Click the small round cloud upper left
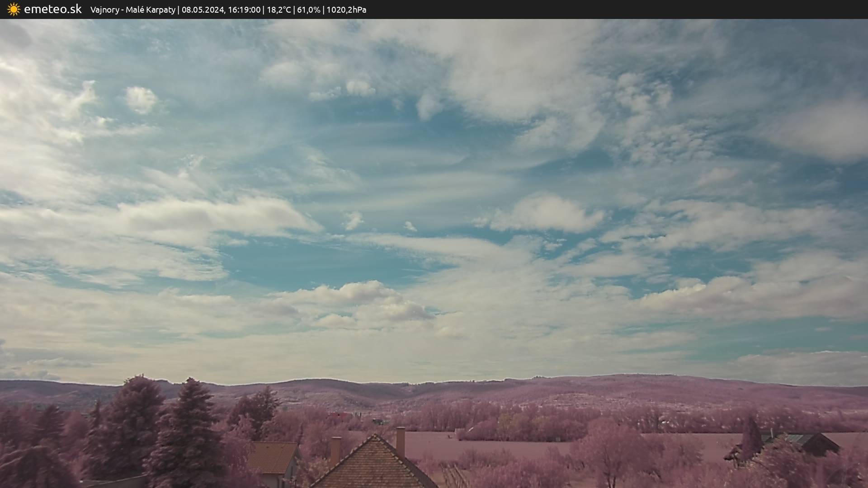This screenshot has height=488, width=868. click(141, 99)
